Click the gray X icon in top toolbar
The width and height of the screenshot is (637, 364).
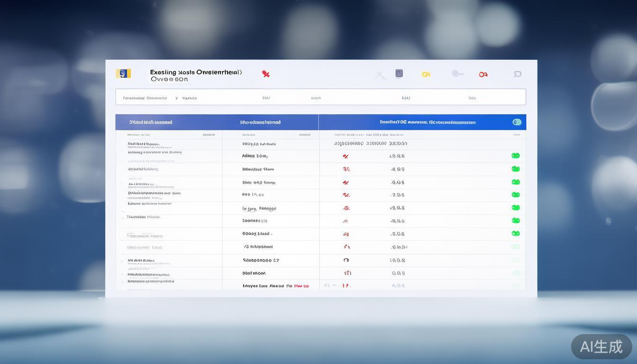[380, 75]
